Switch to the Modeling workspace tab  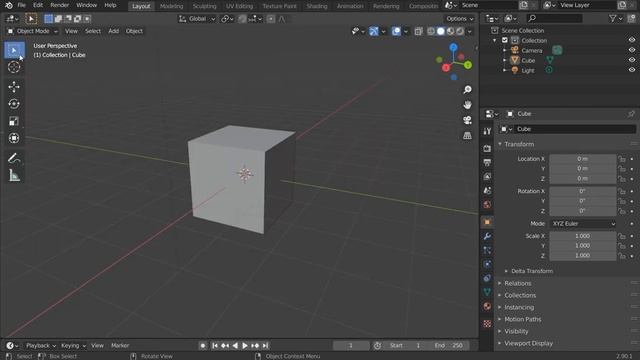pyautogui.click(x=171, y=6)
